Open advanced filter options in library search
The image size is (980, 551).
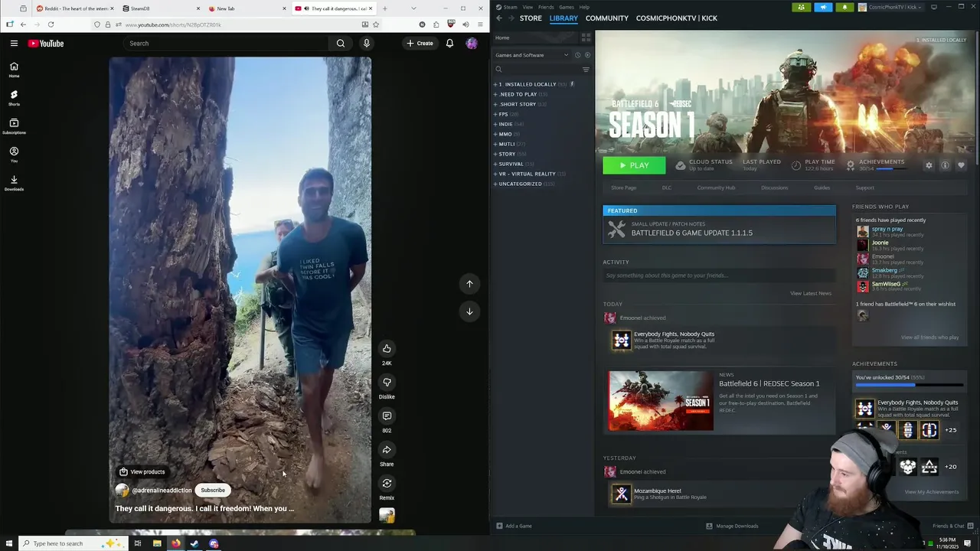(x=586, y=70)
